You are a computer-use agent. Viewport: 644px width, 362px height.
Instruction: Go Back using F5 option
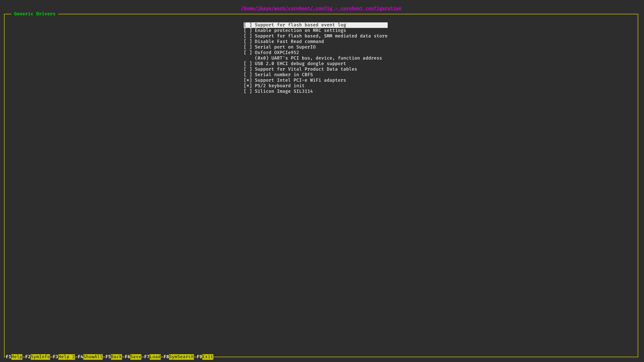[x=116, y=357]
